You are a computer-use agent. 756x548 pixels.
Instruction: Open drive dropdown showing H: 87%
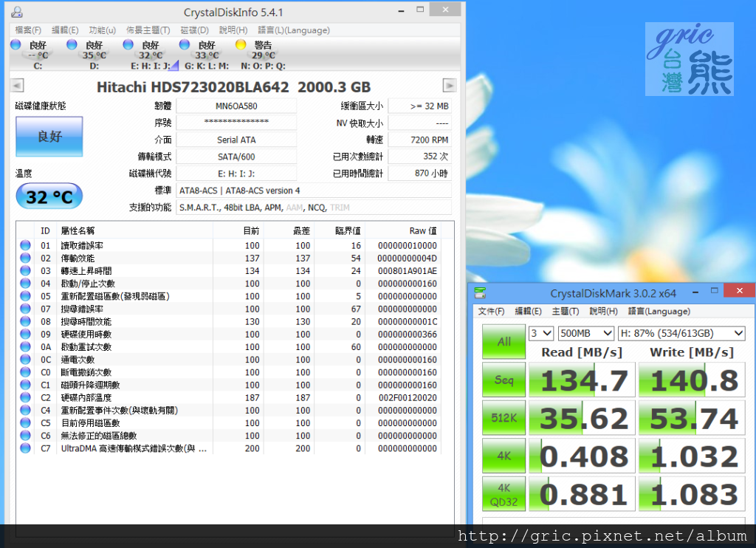point(681,333)
